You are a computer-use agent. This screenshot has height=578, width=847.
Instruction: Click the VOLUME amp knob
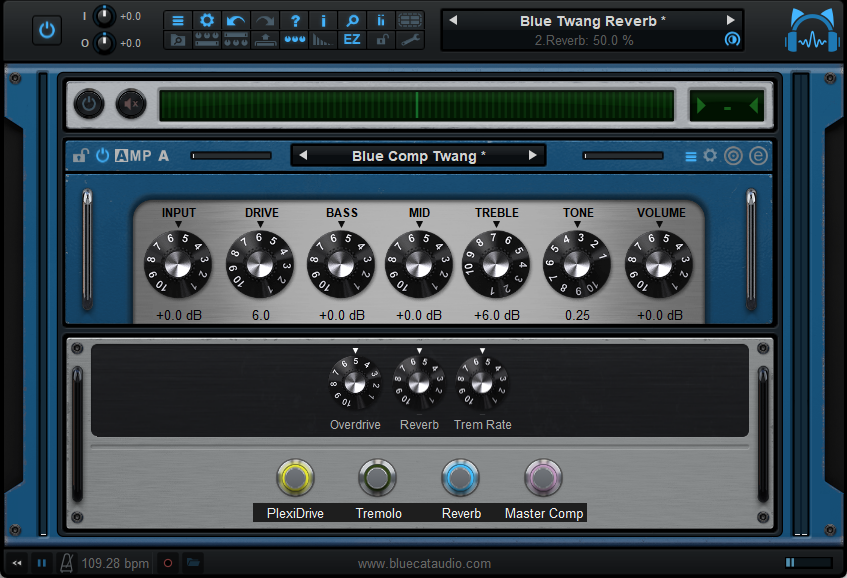[x=659, y=265]
